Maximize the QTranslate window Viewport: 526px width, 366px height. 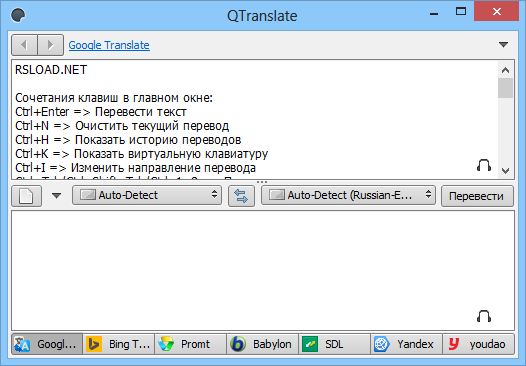click(461, 11)
